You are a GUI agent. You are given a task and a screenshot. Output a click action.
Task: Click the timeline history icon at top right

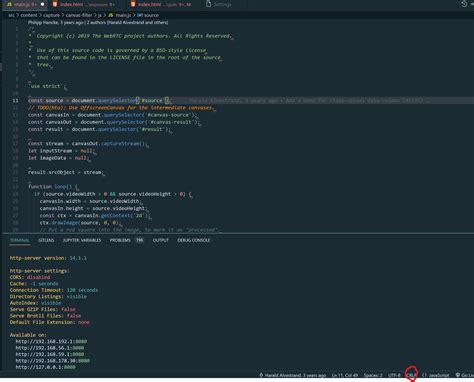pos(464,4)
